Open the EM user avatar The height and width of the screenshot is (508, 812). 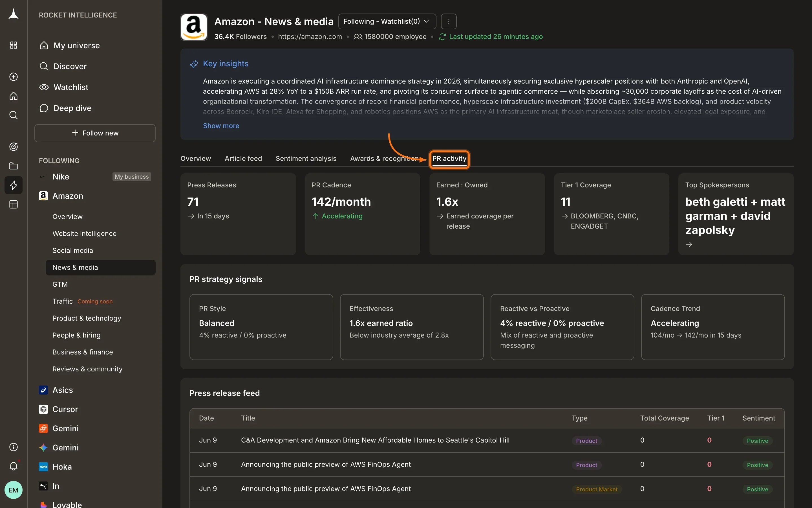tap(14, 490)
